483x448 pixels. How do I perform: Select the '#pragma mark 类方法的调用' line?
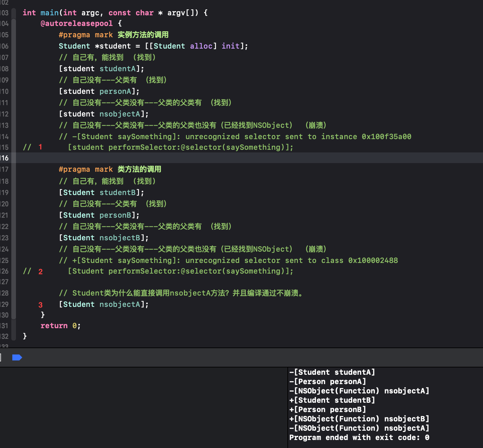(x=110, y=169)
